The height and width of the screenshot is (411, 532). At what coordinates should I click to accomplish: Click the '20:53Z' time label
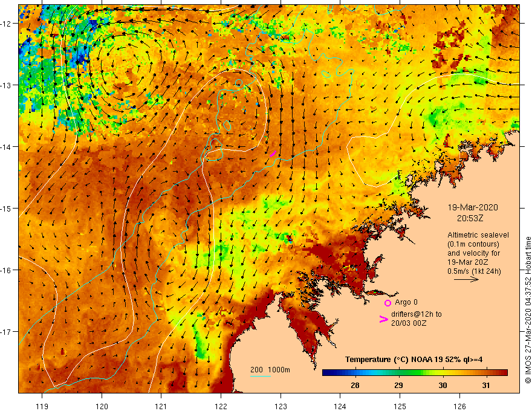[470, 218]
